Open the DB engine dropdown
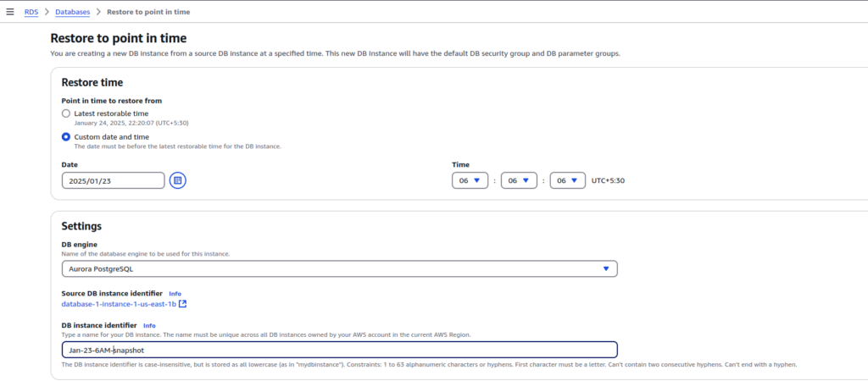The height and width of the screenshot is (381, 868). (x=339, y=268)
